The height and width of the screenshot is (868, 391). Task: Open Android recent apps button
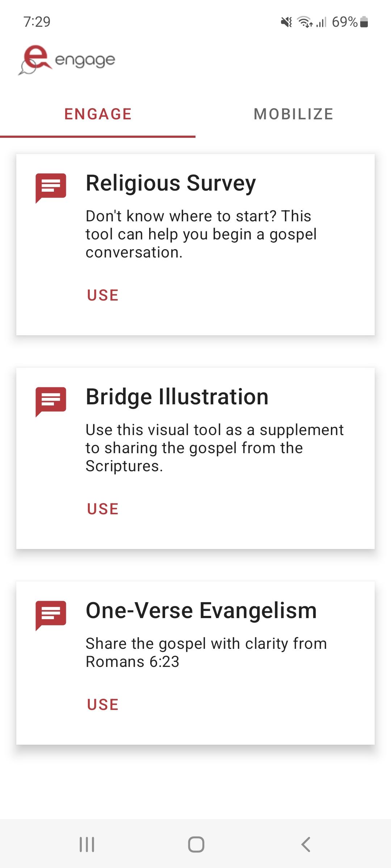tap(87, 844)
